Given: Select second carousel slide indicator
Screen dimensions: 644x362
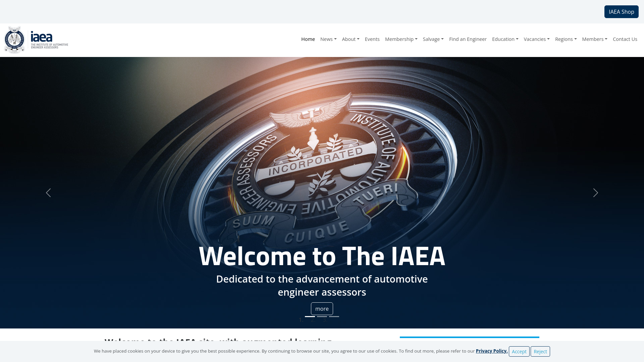Looking at the screenshot, I should (x=322, y=316).
